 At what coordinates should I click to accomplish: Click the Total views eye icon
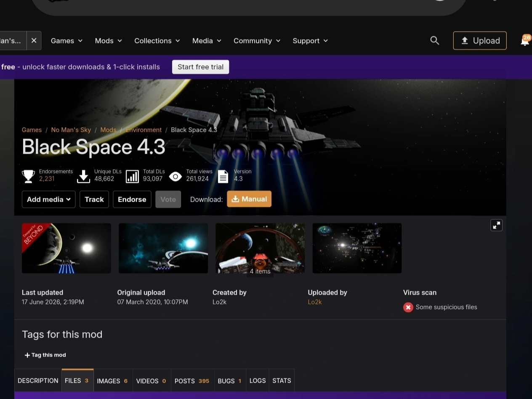coord(175,176)
